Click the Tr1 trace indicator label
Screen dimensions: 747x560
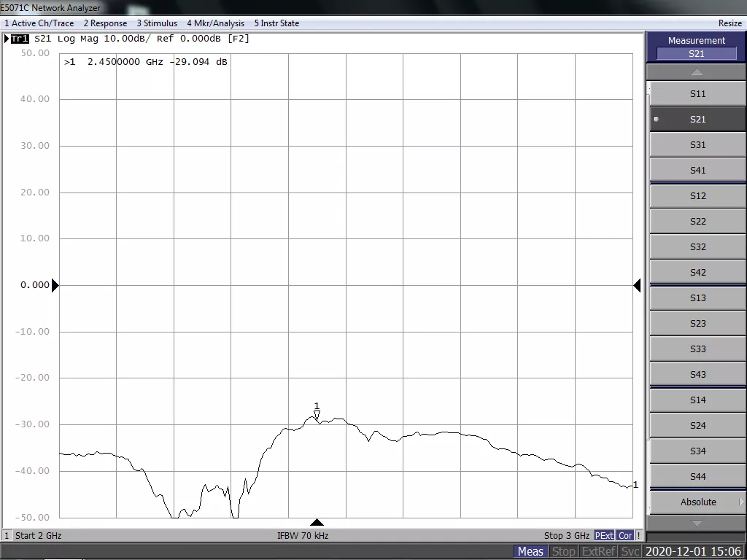20,39
